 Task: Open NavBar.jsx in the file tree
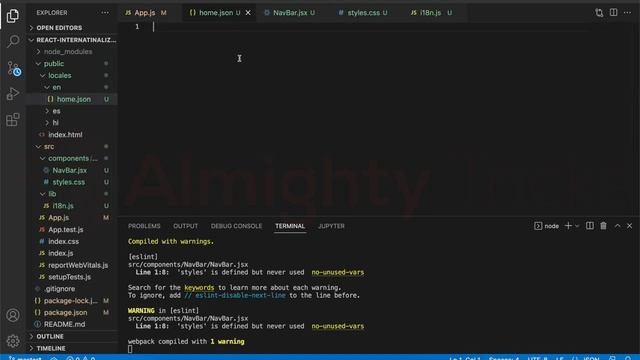click(72, 170)
